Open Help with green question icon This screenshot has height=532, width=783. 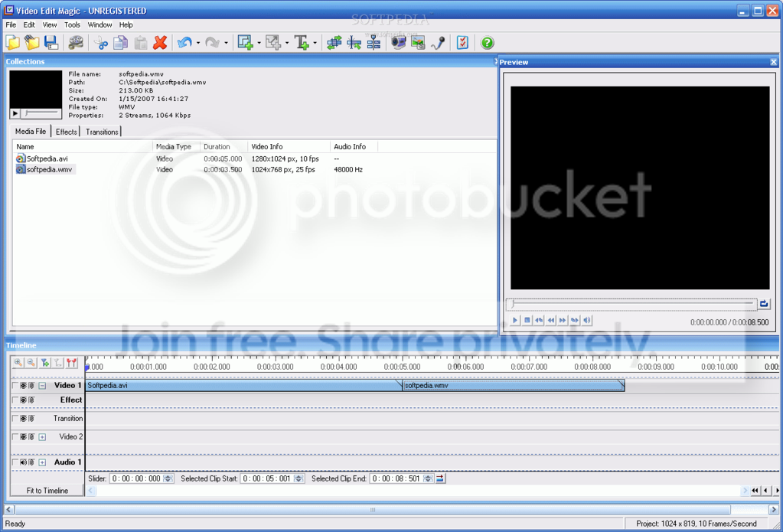pyautogui.click(x=487, y=43)
